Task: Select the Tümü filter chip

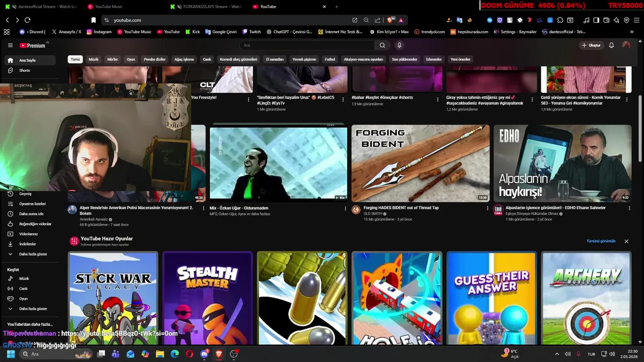Action: [x=75, y=59]
